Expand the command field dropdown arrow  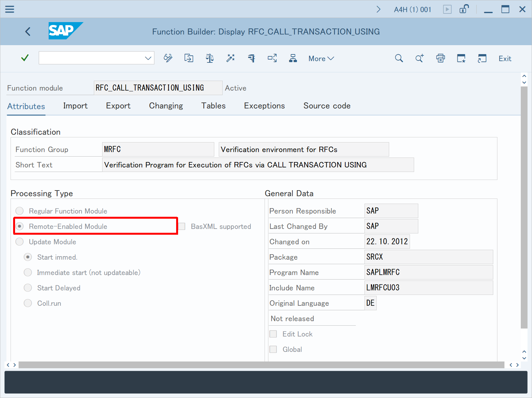[148, 58]
